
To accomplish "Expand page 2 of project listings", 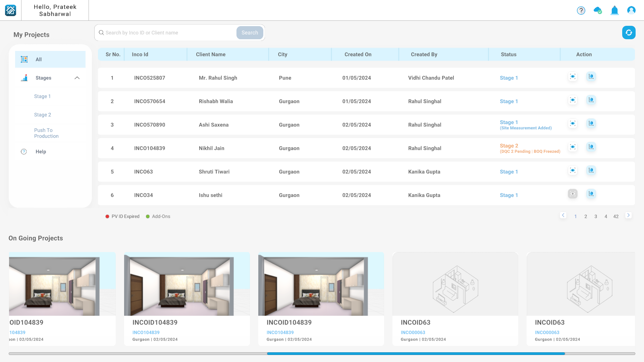I will tap(586, 216).
